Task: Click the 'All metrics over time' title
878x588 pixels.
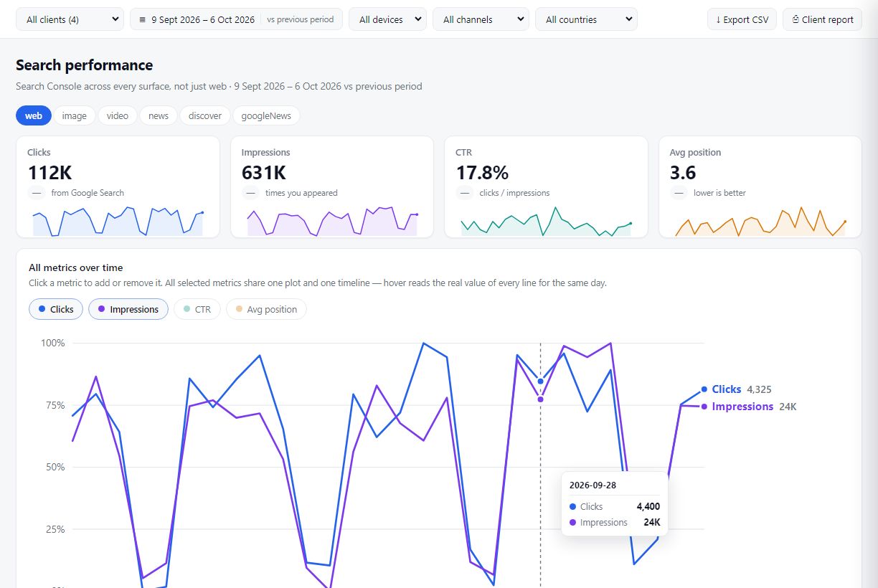Action: (76, 267)
